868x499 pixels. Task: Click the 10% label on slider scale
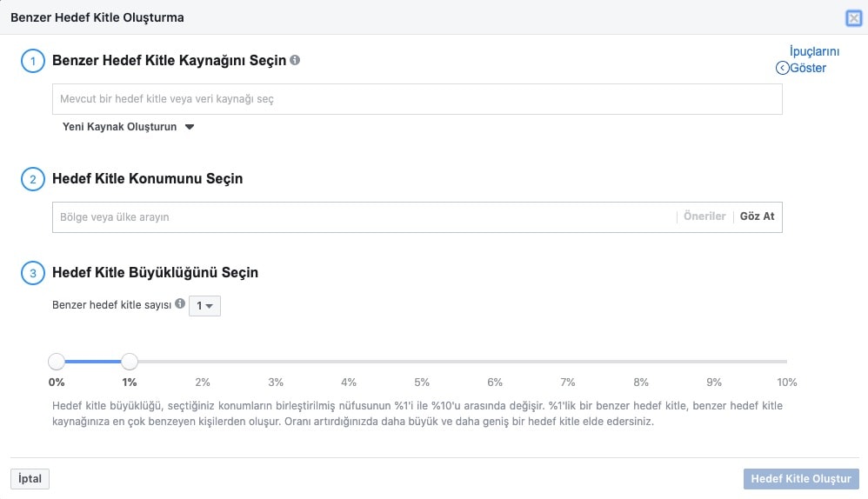click(x=786, y=383)
